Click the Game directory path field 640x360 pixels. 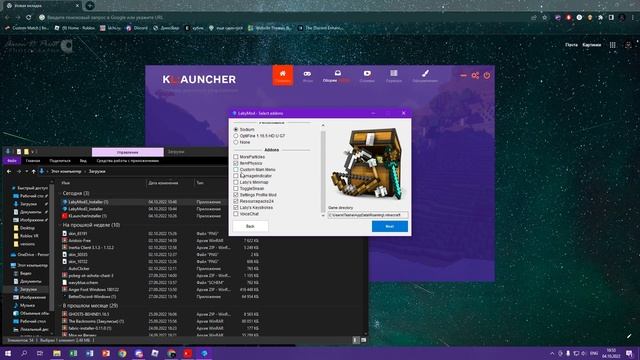tap(368, 215)
